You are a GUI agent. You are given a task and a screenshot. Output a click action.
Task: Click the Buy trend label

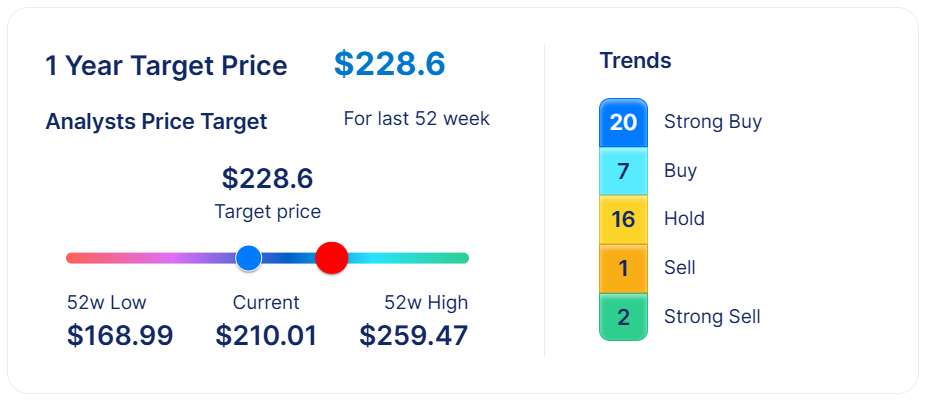(680, 171)
